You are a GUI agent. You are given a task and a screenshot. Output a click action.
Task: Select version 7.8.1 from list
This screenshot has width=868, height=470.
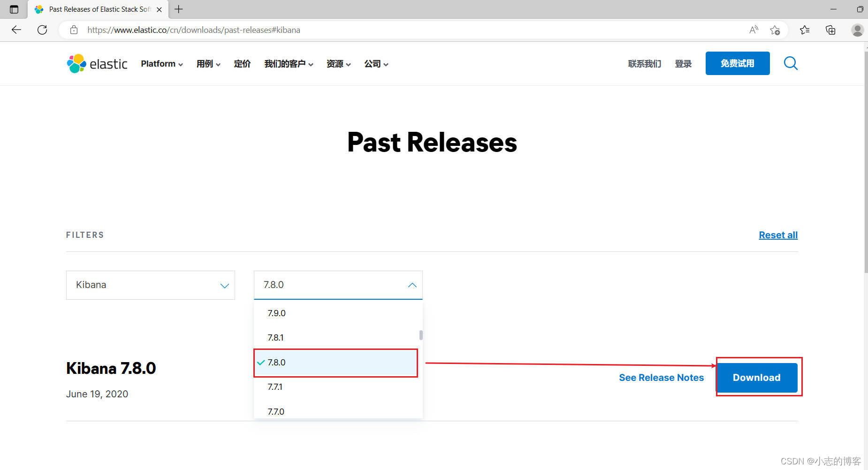pyautogui.click(x=337, y=338)
